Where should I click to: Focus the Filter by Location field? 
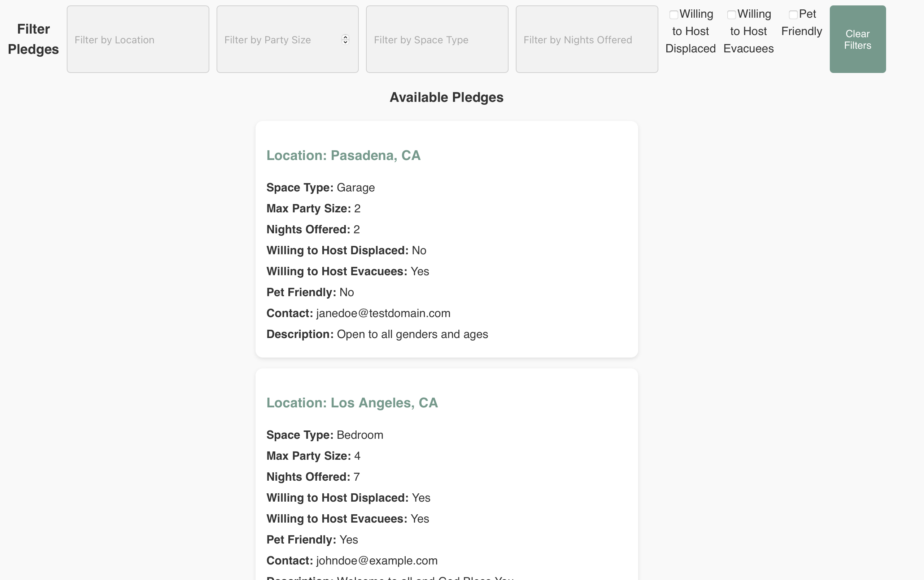pyautogui.click(x=138, y=39)
